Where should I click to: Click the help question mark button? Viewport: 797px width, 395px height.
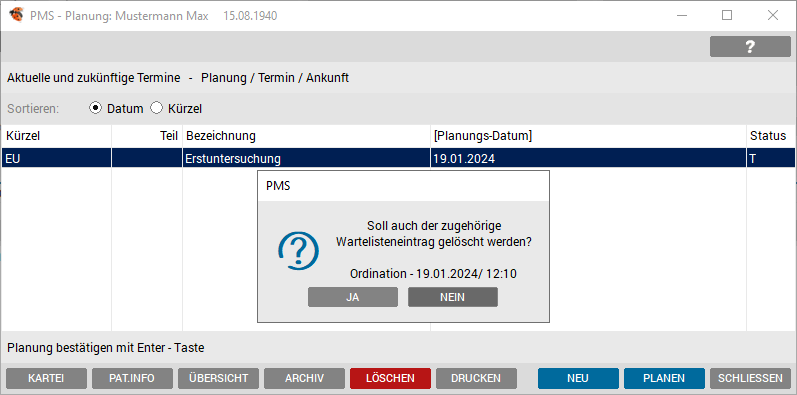(x=750, y=47)
